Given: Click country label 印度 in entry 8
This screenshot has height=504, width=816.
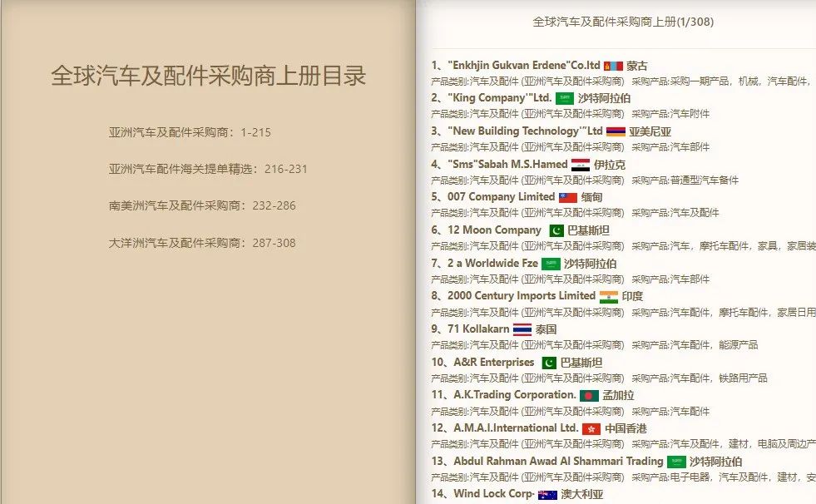Looking at the screenshot, I should [632, 296].
